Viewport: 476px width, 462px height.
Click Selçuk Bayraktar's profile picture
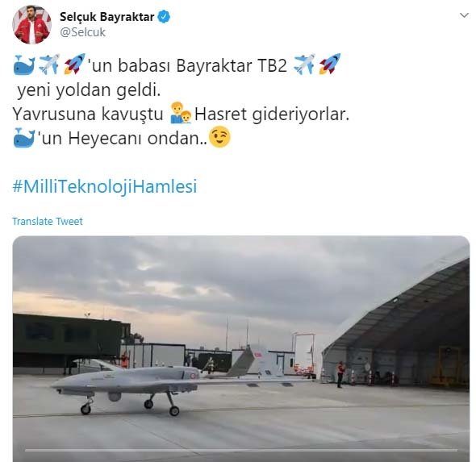31,24
